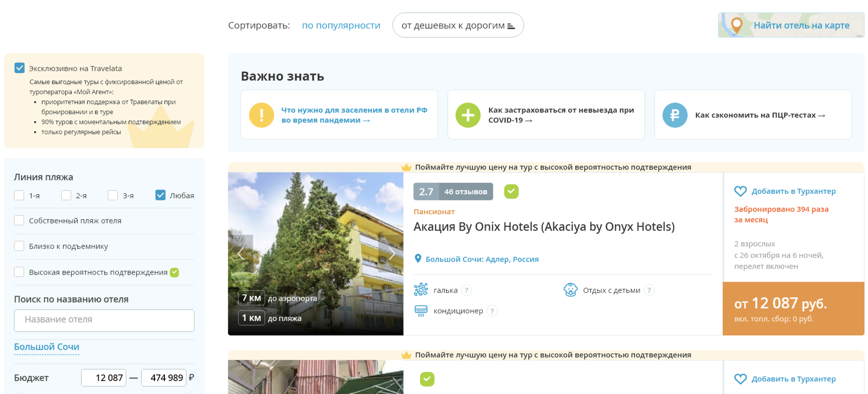The image size is (868, 394).
Task: Click crown icon above Акация hotel card
Action: [406, 167]
